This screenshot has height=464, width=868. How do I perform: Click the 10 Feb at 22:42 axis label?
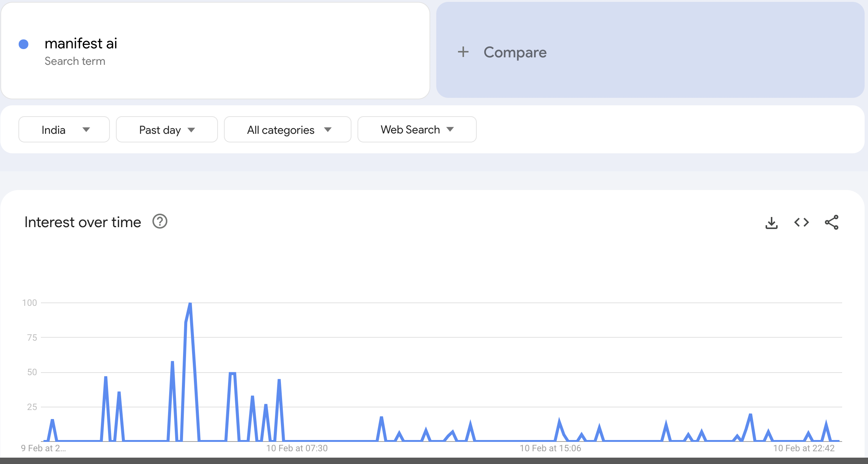804,448
